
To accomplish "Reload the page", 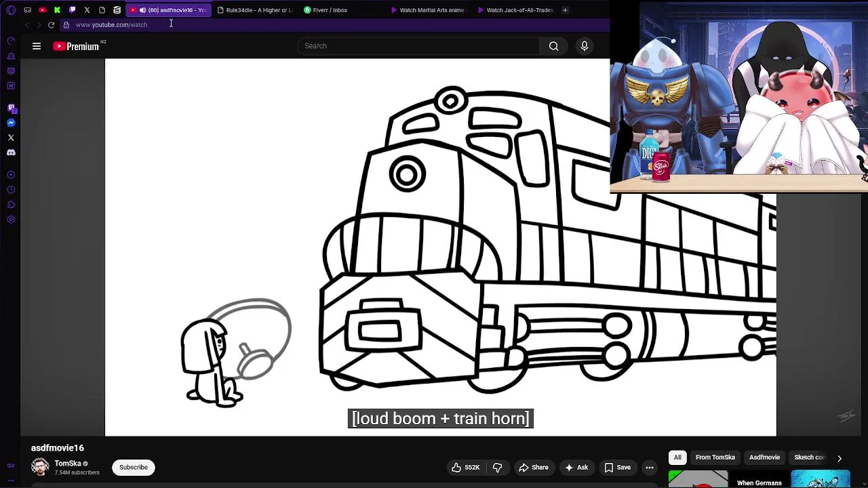I will (51, 25).
